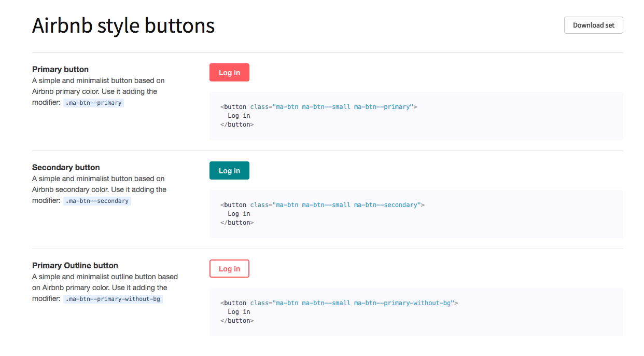644x356 pixels.
Task: Click the Download set button
Action: 593,25
